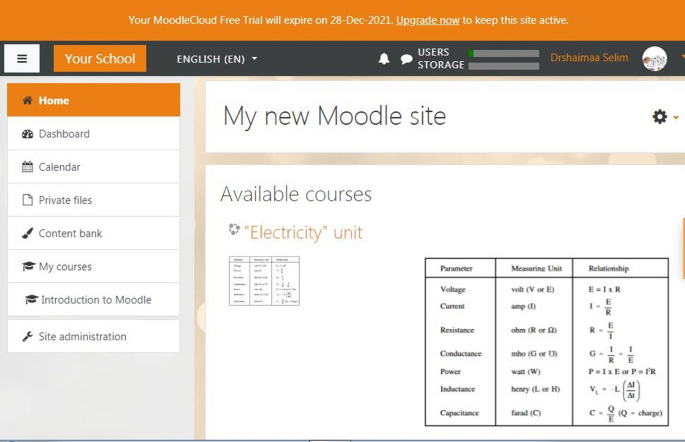The image size is (685, 442).
Task: Click the large electrical parameters table image
Action: pyautogui.click(x=547, y=342)
